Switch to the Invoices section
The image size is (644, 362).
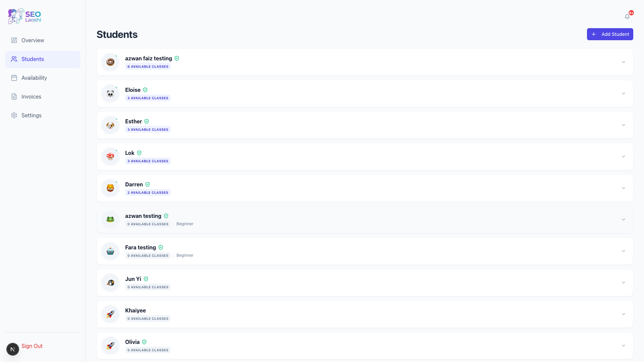(31, 97)
